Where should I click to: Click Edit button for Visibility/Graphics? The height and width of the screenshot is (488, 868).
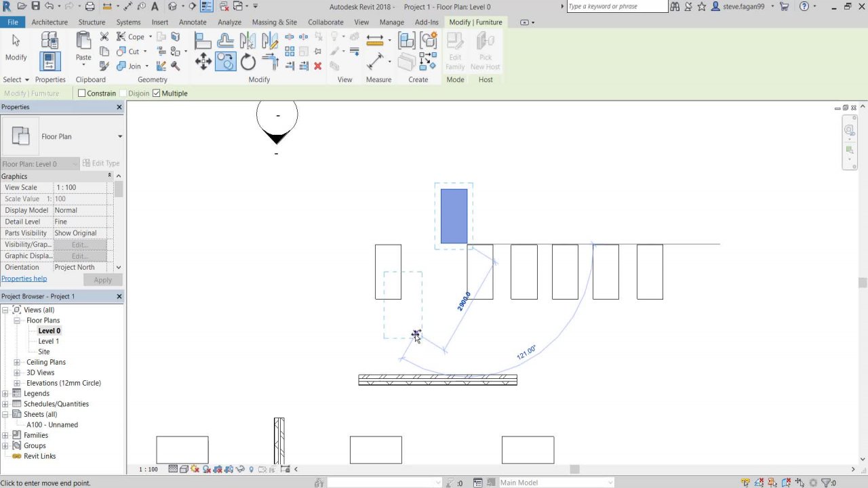tap(80, 245)
